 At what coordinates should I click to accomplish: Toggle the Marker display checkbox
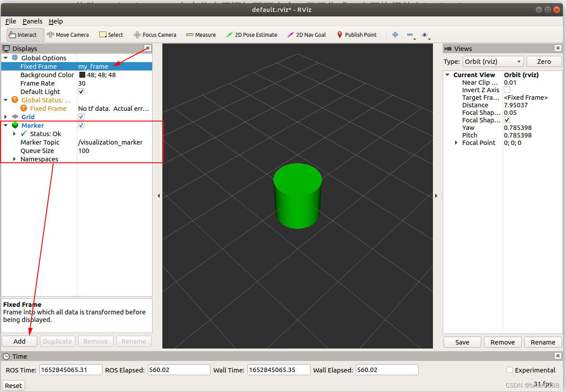(x=81, y=125)
